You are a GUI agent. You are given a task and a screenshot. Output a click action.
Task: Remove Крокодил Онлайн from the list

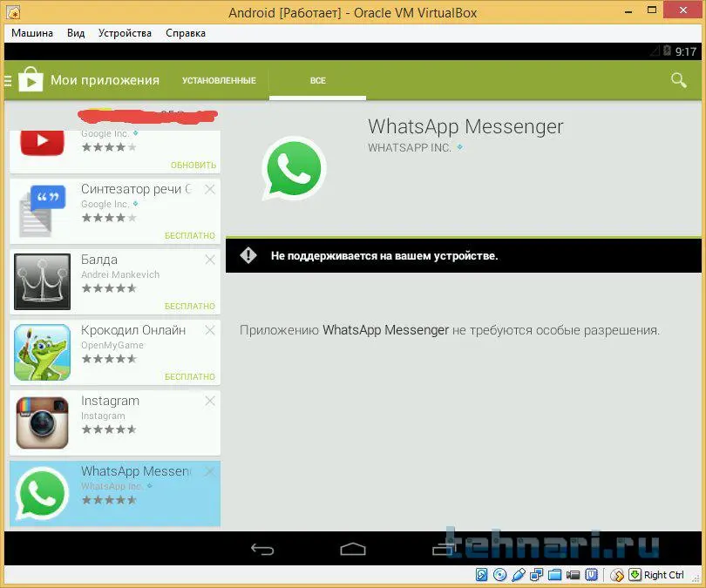click(x=210, y=330)
